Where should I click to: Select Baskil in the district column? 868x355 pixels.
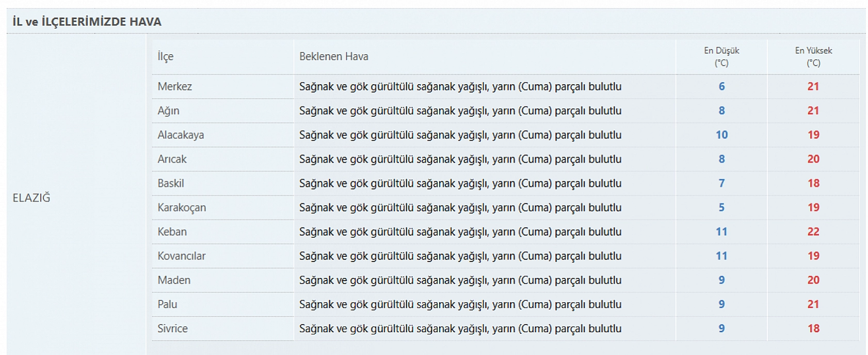[x=171, y=183]
